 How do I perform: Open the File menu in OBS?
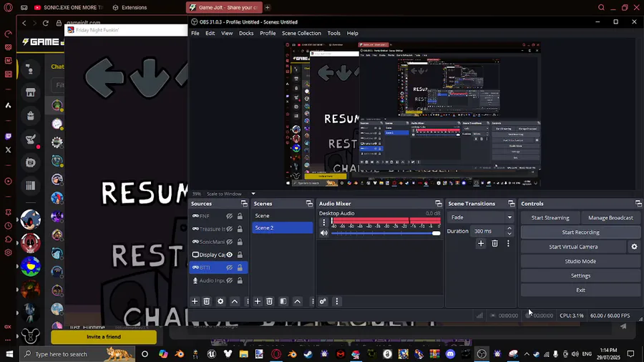(x=195, y=33)
